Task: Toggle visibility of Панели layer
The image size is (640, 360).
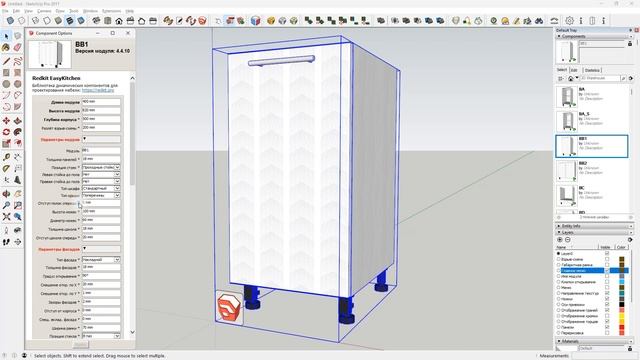Action: 607,327
